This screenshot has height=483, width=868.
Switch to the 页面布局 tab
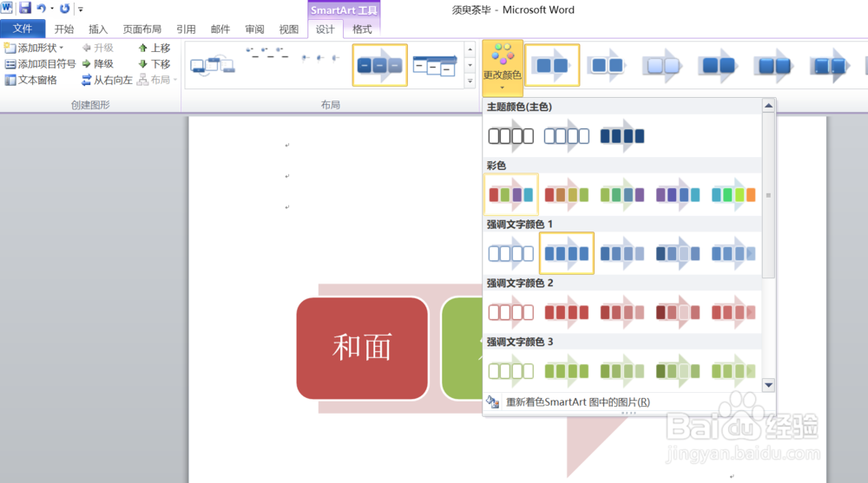(141, 29)
